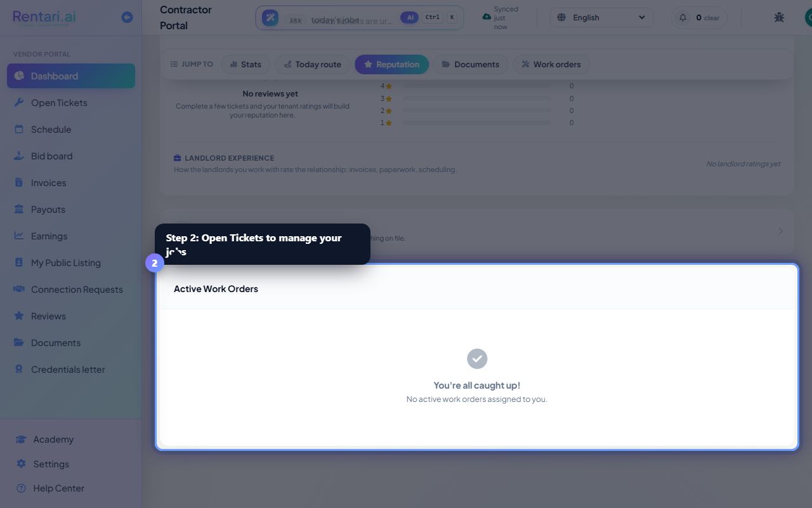Click the AI wand icon in search bar
Screen dimensions: 812x508
pos(270,18)
